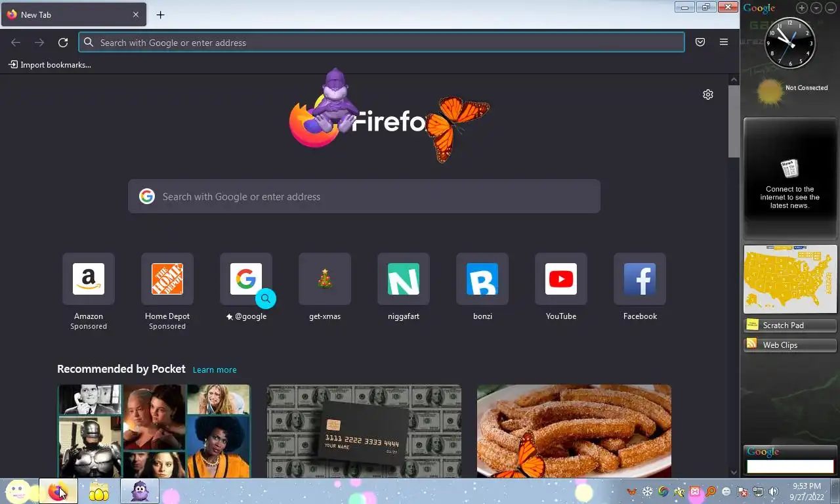Open the Web Clips gadget
Screen dimensions: 840x504
click(x=790, y=345)
